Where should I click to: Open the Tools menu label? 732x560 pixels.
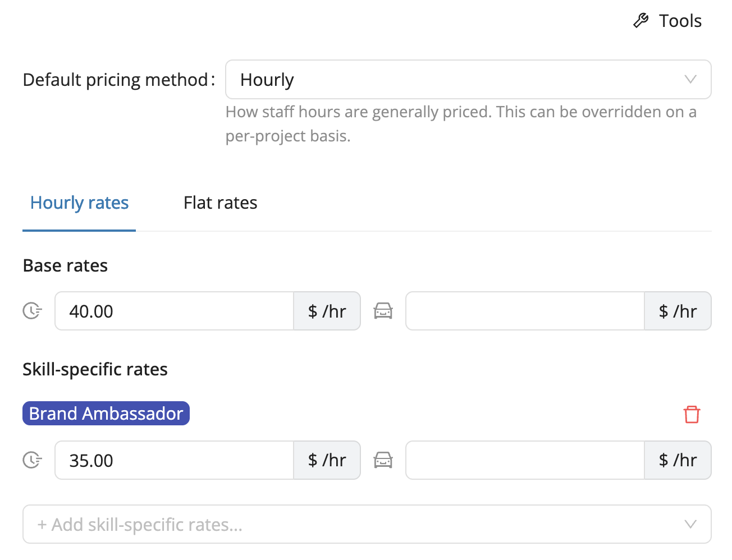[680, 21]
